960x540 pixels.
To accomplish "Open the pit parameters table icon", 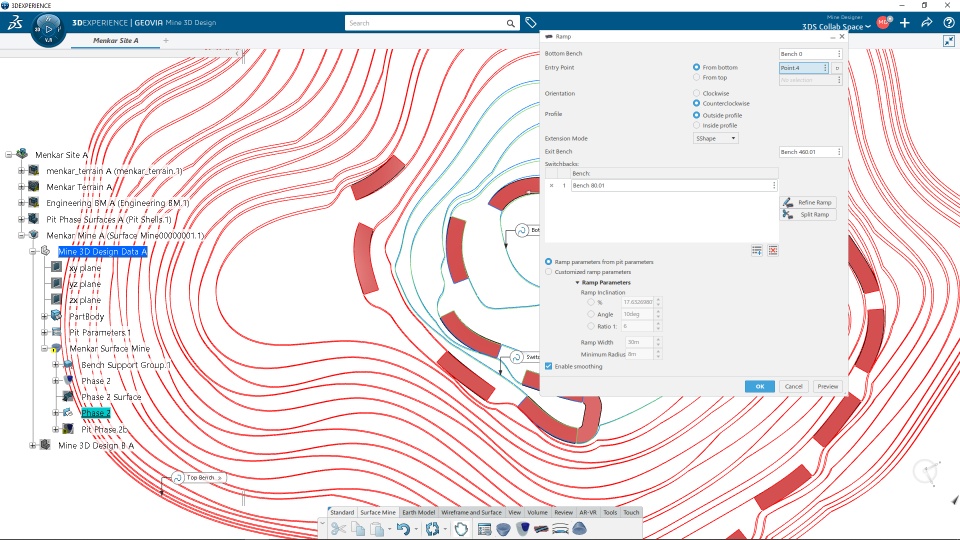I will pyautogui.click(x=484, y=528).
